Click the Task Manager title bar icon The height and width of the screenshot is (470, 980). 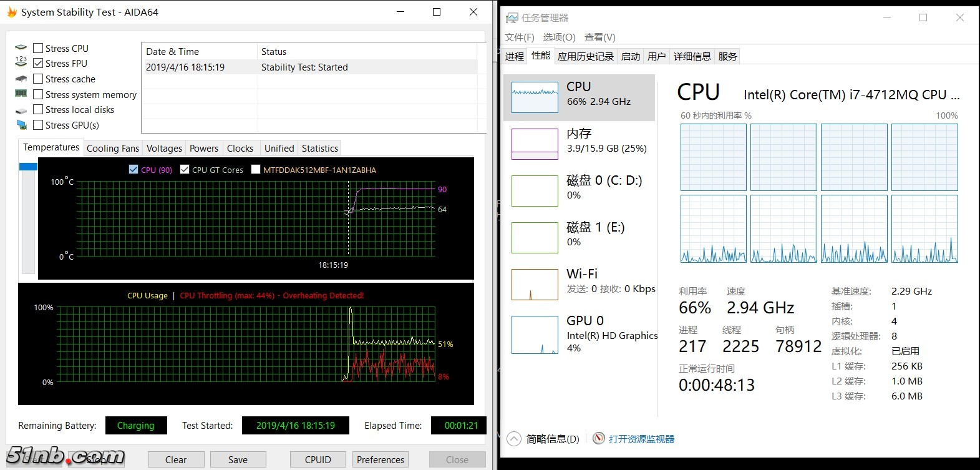pyautogui.click(x=512, y=17)
